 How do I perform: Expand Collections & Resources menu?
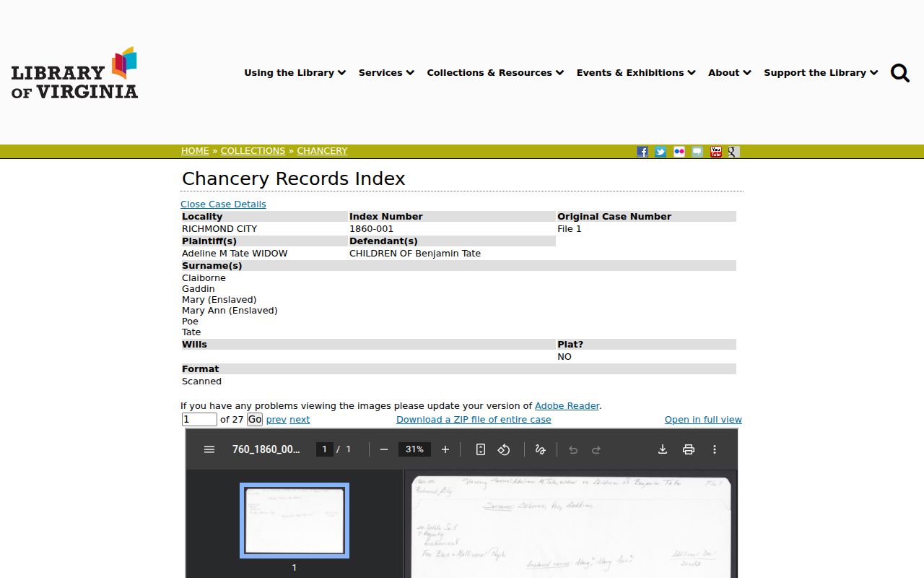[x=495, y=73]
